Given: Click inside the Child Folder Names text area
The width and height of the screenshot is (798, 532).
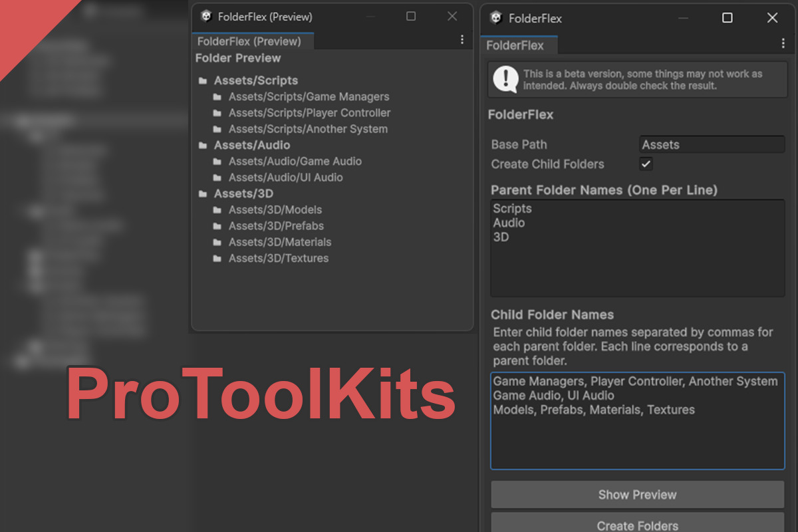Looking at the screenshot, I should pos(637,439).
